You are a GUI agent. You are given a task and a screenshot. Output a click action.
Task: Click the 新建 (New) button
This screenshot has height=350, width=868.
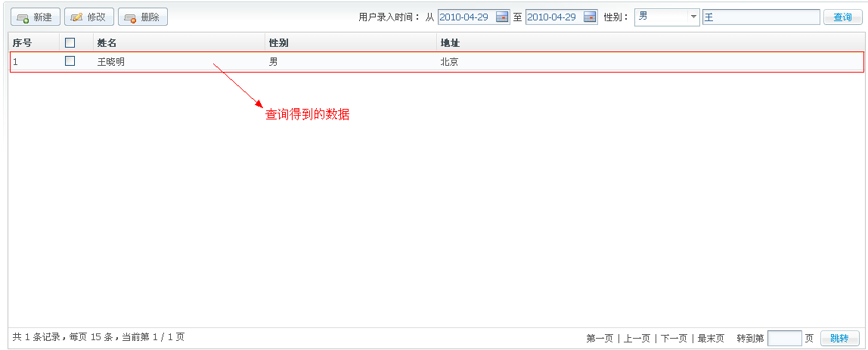point(35,17)
